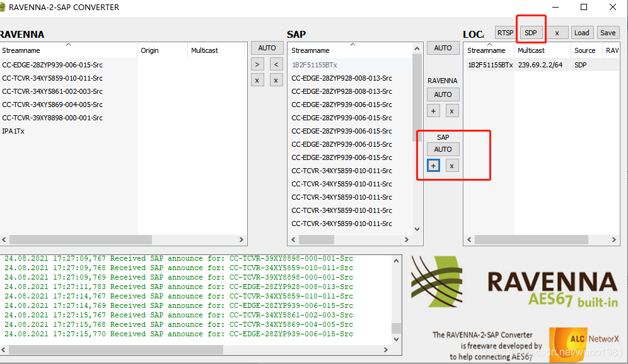Click the + button under SAP AUTO
The image size is (628, 364).
(433, 166)
